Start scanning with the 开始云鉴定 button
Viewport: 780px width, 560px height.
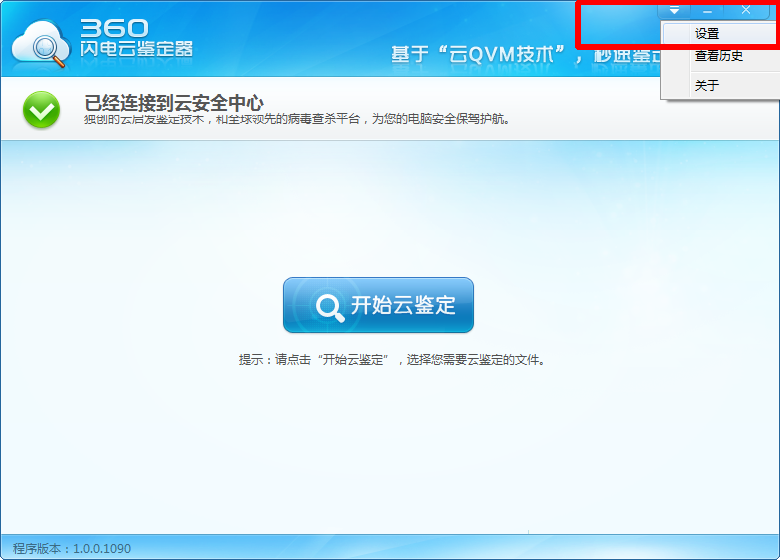click(378, 305)
